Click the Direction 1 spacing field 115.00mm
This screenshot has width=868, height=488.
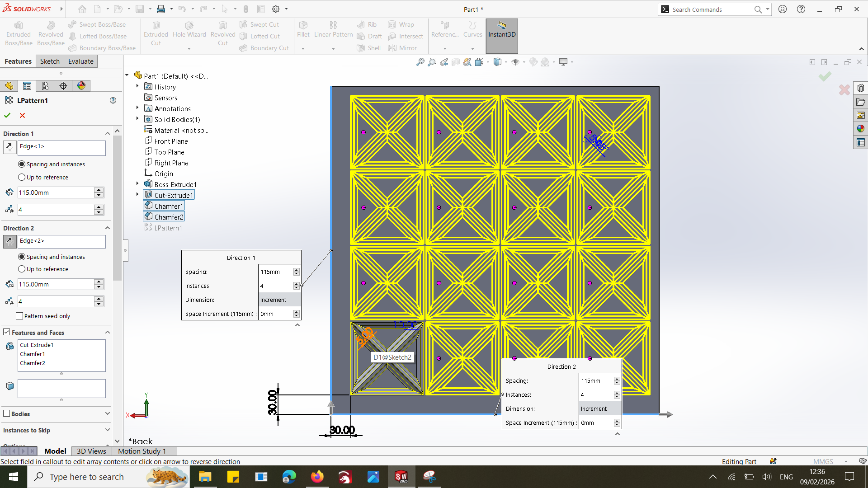coord(55,192)
